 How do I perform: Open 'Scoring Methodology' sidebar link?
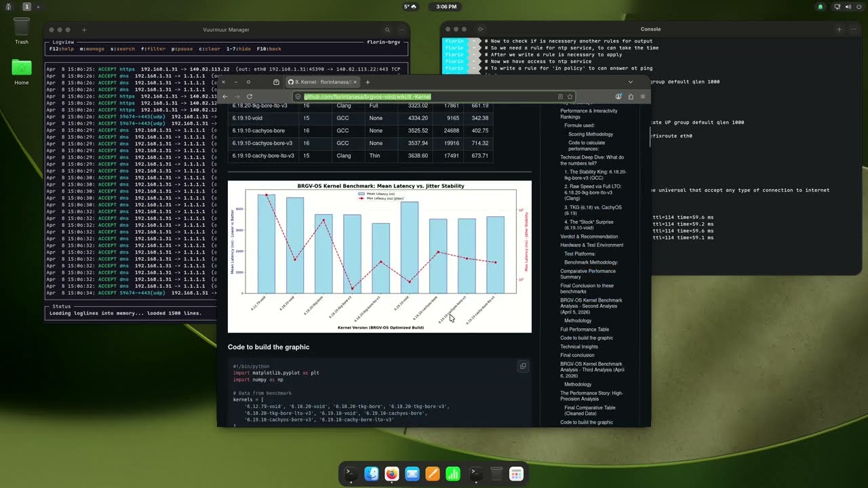[x=591, y=134]
